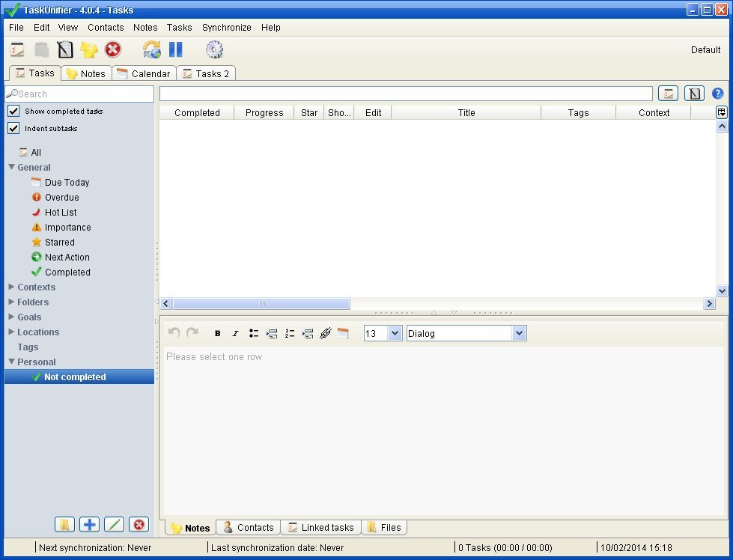Viewport: 733px width, 560px height.
Task: Click the add task toolbar icon
Action: coord(17,49)
